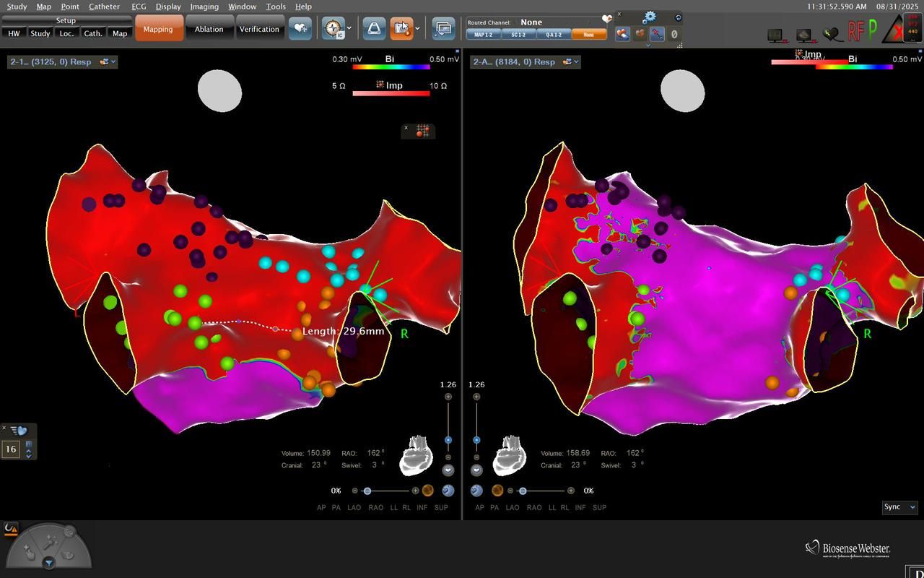Screen dimensions: 924x578
Task: Click the Verification button
Action: tap(259, 29)
